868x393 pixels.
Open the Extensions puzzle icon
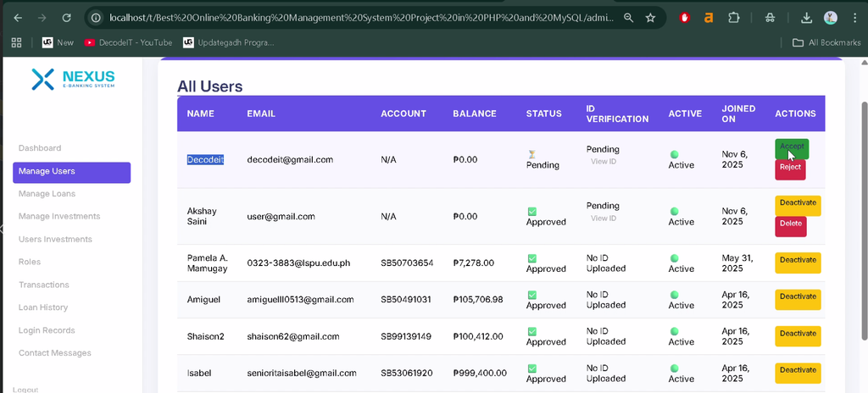click(733, 18)
